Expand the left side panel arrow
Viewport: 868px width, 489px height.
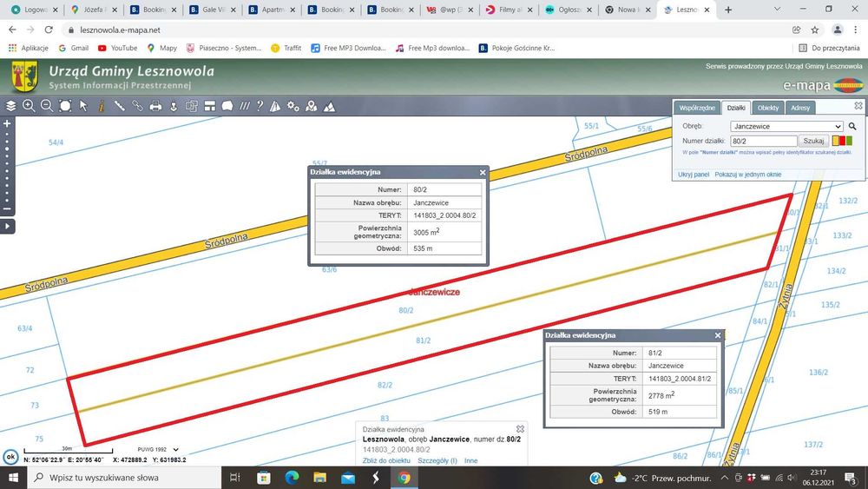click(x=7, y=226)
